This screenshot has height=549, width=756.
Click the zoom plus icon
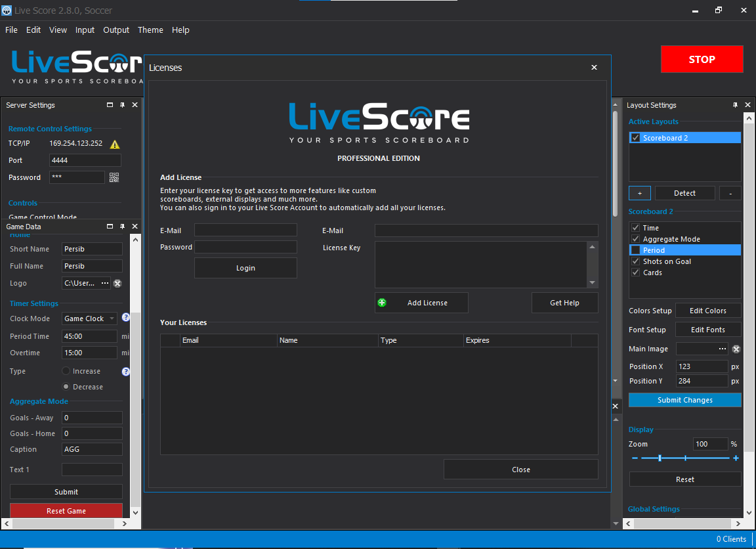(736, 458)
